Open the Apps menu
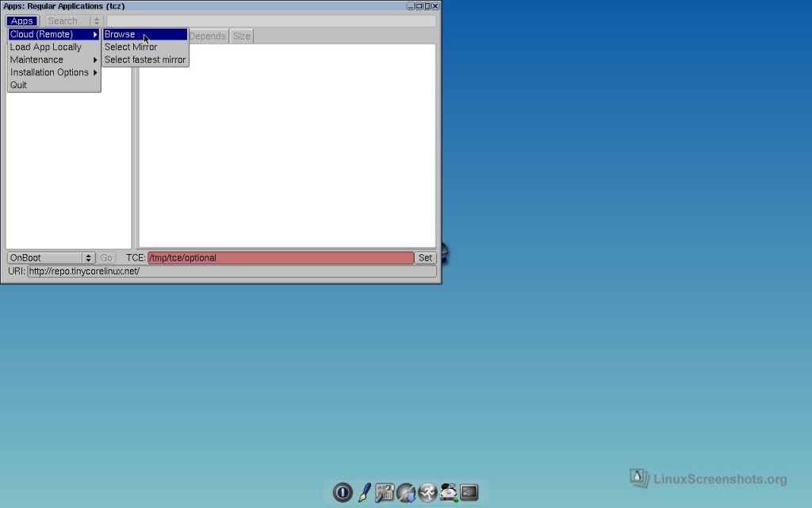This screenshot has height=508, width=812. point(21,21)
